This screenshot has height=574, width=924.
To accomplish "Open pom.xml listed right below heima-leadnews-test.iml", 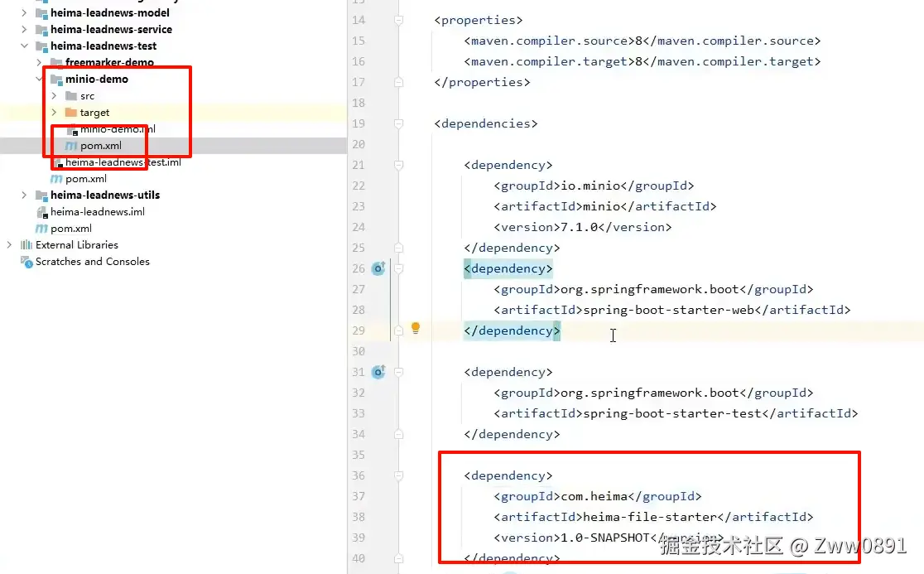I will [x=86, y=179].
